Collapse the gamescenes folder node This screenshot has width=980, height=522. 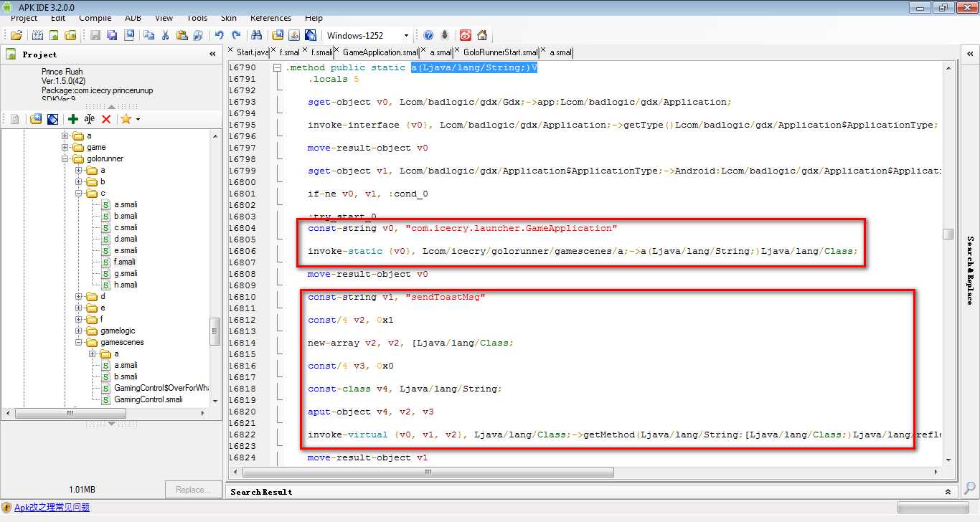79,342
